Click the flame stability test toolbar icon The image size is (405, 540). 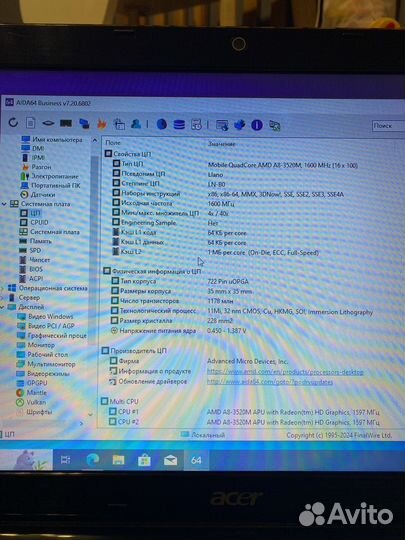pos(102,123)
